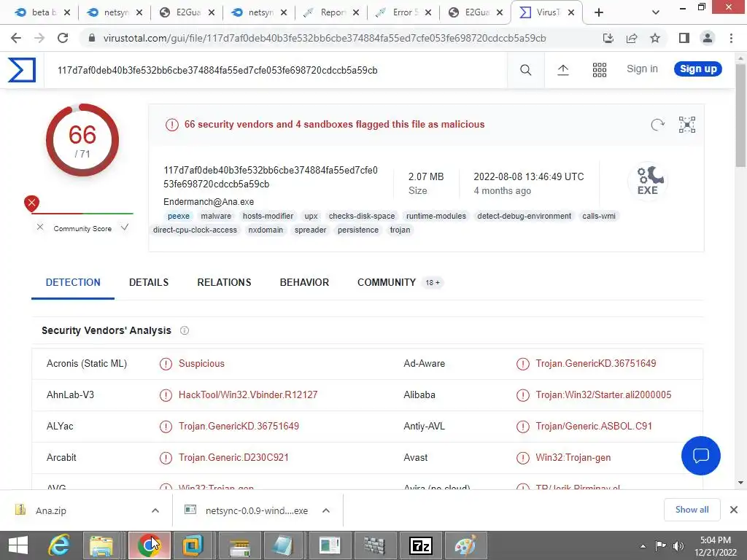This screenshot has height=560, width=747.
Task: Click the community score bar
Action: [x=82, y=214]
